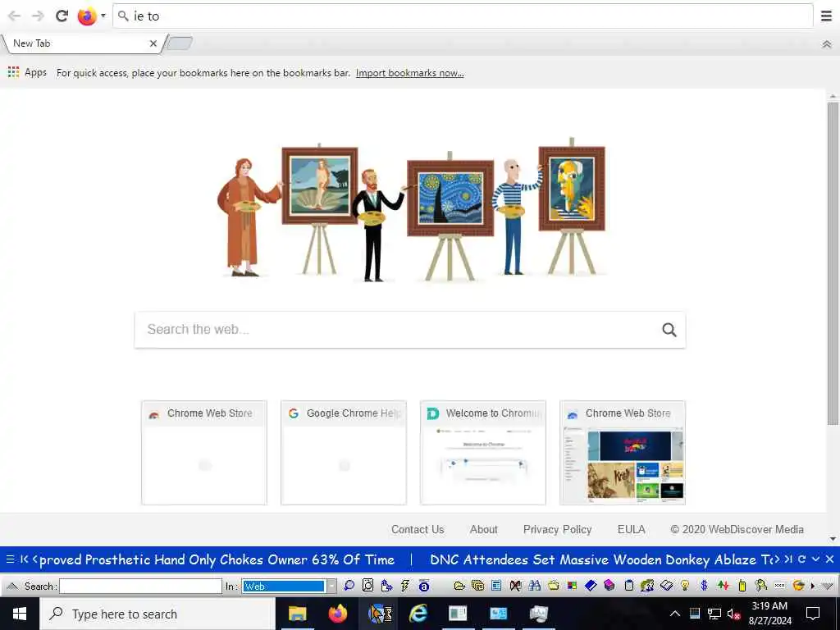The height and width of the screenshot is (630, 840).
Task: Launch Firefox from the taskbar
Action: (x=337, y=614)
